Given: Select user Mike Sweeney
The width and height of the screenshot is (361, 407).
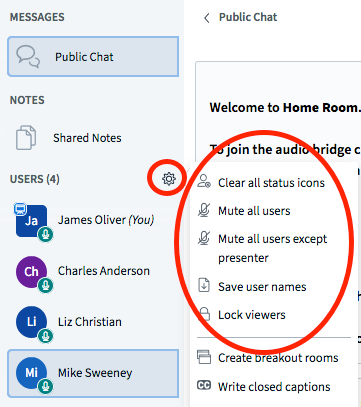Looking at the screenshot, I should [93, 373].
